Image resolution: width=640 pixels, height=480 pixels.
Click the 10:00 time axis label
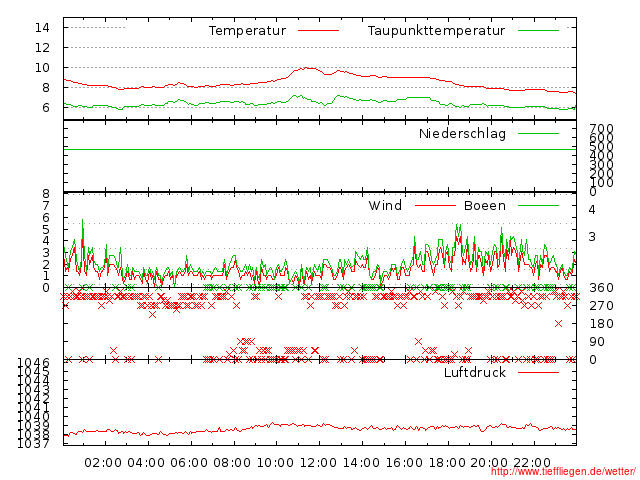coord(275,463)
